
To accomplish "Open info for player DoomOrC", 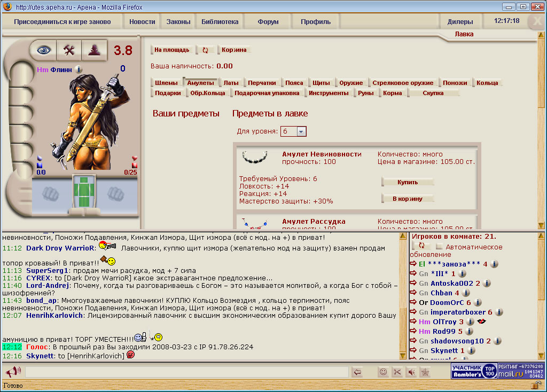I will click(x=478, y=302).
